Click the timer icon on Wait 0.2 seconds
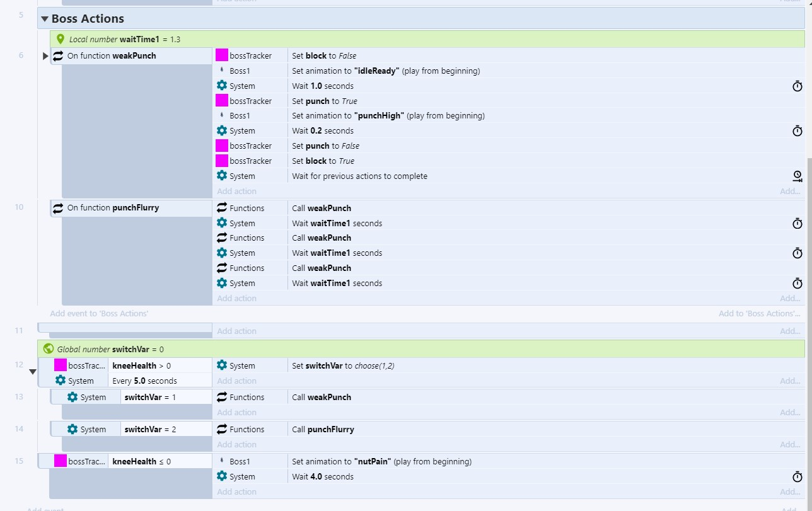 click(797, 131)
